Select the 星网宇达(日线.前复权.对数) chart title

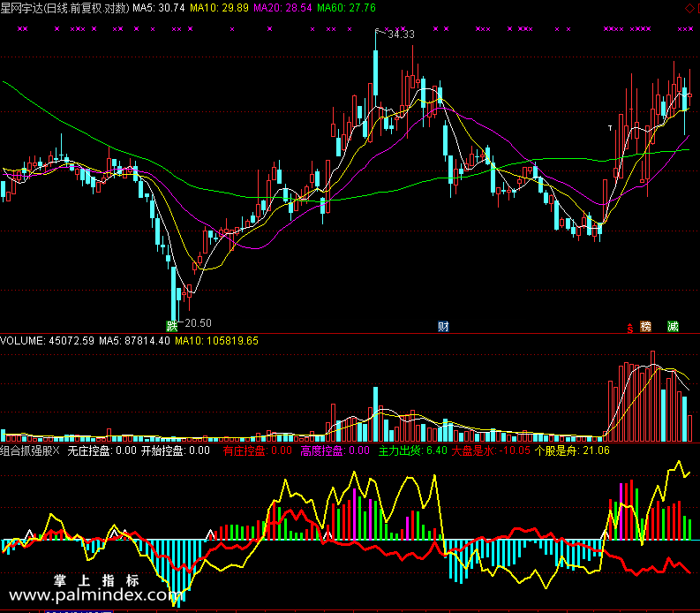click(x=64, y=8)
